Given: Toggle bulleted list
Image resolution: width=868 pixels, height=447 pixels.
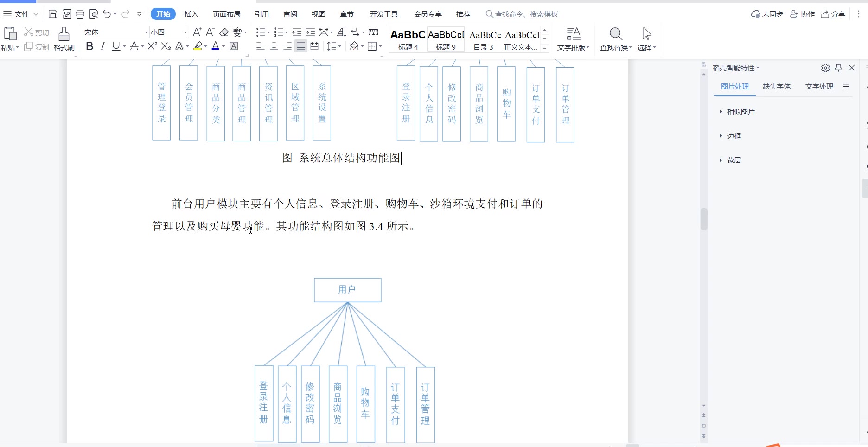Looking at the screenshot, I should point(261,32).
